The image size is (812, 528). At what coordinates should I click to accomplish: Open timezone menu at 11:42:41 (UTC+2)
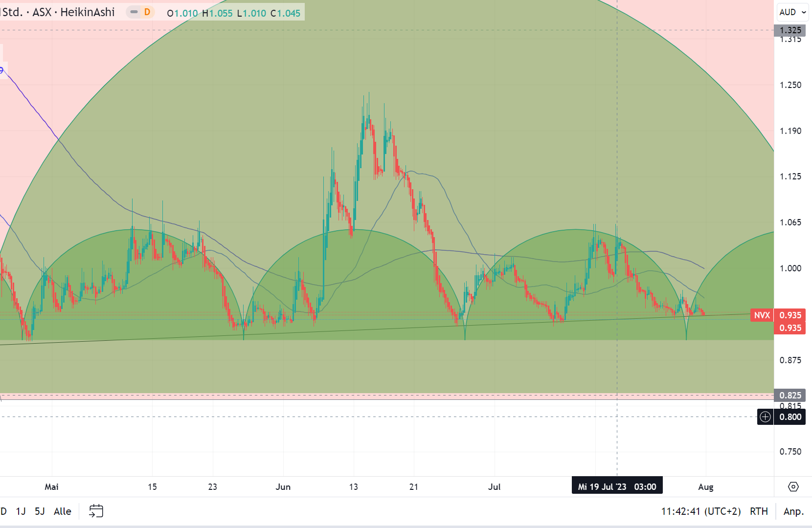point(700,511)
